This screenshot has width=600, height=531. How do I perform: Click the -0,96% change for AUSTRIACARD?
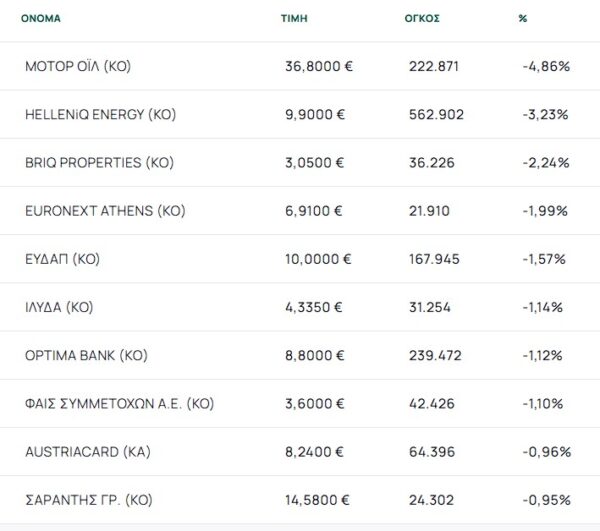tap(546, 452)
